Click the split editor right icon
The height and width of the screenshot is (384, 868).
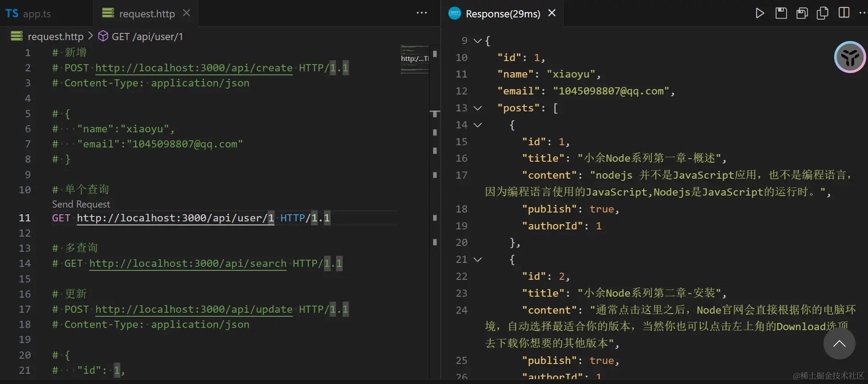click(x=844, y=13)
